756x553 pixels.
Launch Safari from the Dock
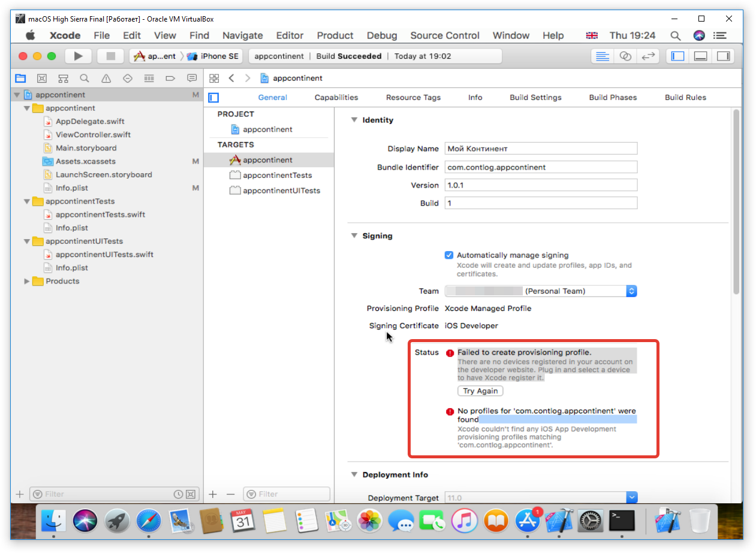[x=148, y=521]
